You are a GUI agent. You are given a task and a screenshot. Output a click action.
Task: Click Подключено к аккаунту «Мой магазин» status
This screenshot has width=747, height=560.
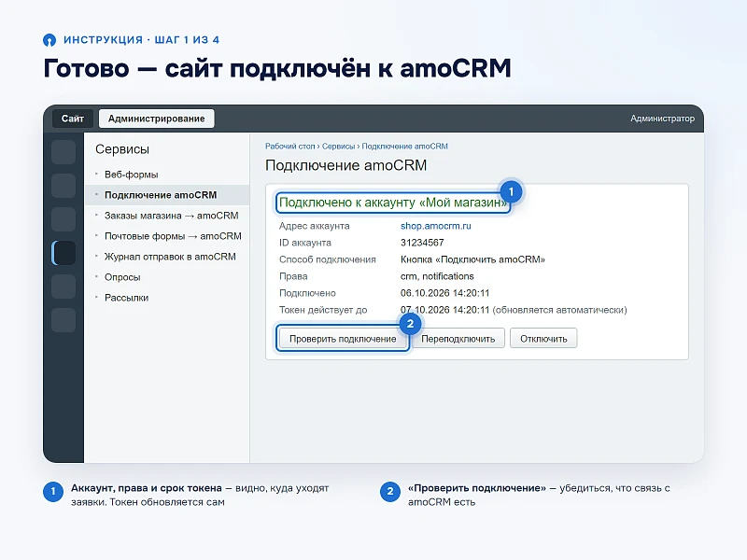click(393, 203)
